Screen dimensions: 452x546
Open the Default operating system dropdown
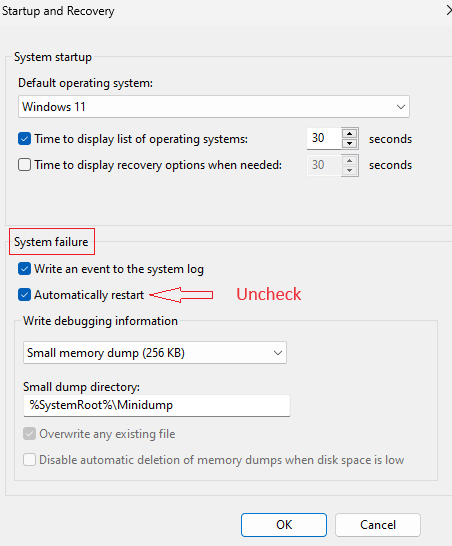(x=214, y=107)
